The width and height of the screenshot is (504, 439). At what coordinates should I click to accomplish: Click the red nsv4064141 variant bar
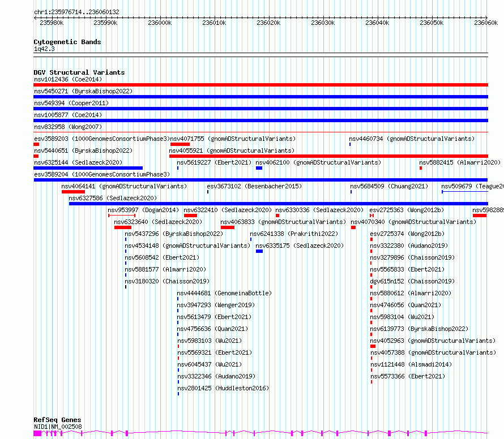tap(73, 192)
